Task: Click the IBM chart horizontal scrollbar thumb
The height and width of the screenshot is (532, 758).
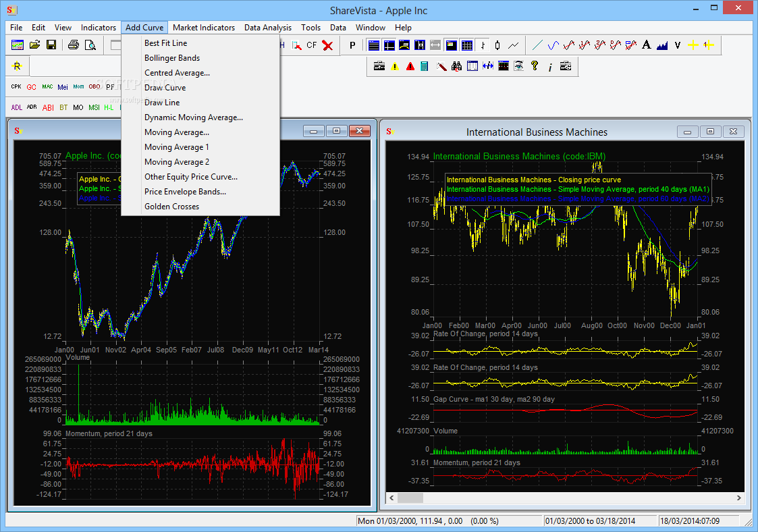Action: (x=410, y=498)
